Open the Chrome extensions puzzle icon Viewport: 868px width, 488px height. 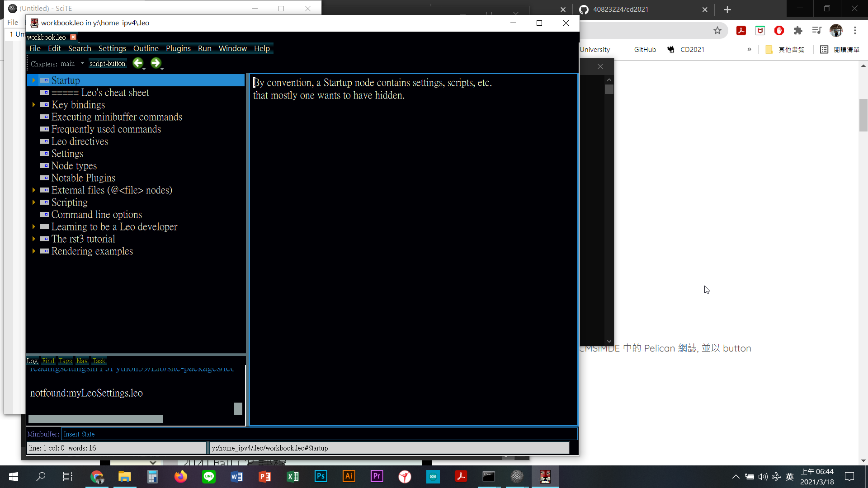[x=798, y=31]
